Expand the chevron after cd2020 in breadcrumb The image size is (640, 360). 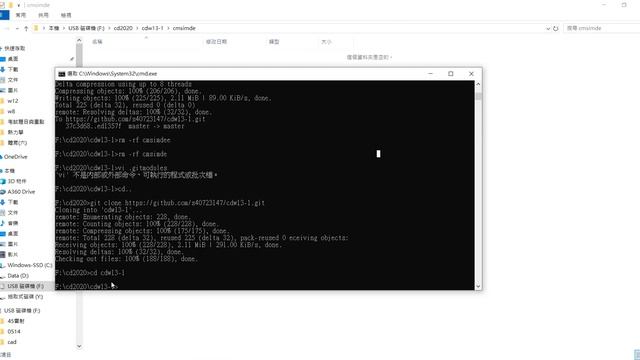[137, 28]
